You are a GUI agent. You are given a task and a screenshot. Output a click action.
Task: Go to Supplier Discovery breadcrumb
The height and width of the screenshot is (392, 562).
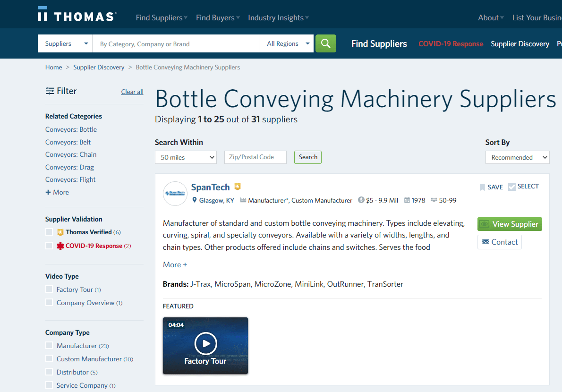(99, 68)
